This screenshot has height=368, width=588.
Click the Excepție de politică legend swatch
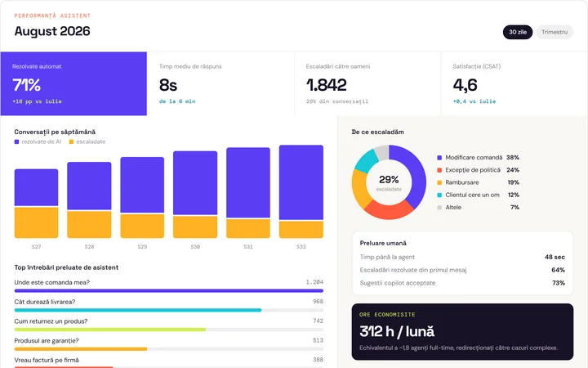tap(439, 170)
